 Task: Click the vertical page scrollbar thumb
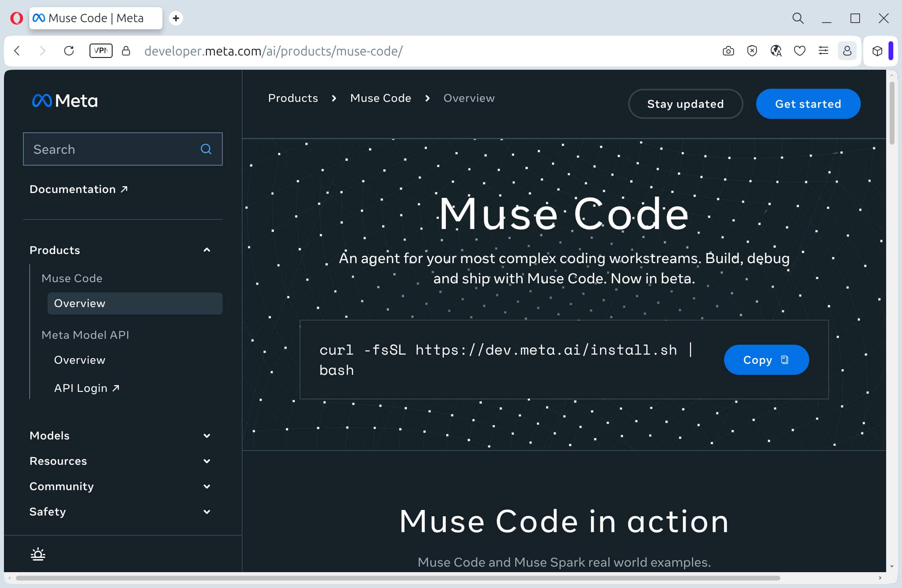coord(892,113)
